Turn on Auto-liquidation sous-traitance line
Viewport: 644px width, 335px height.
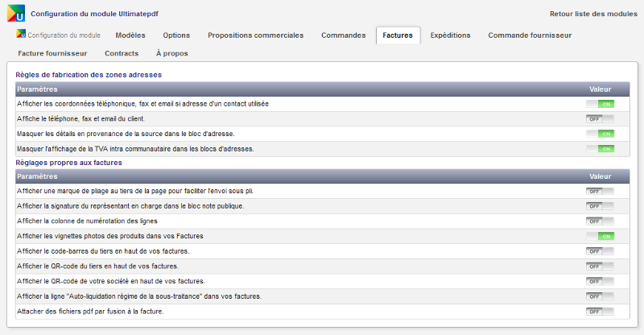[x=600, y=296]
